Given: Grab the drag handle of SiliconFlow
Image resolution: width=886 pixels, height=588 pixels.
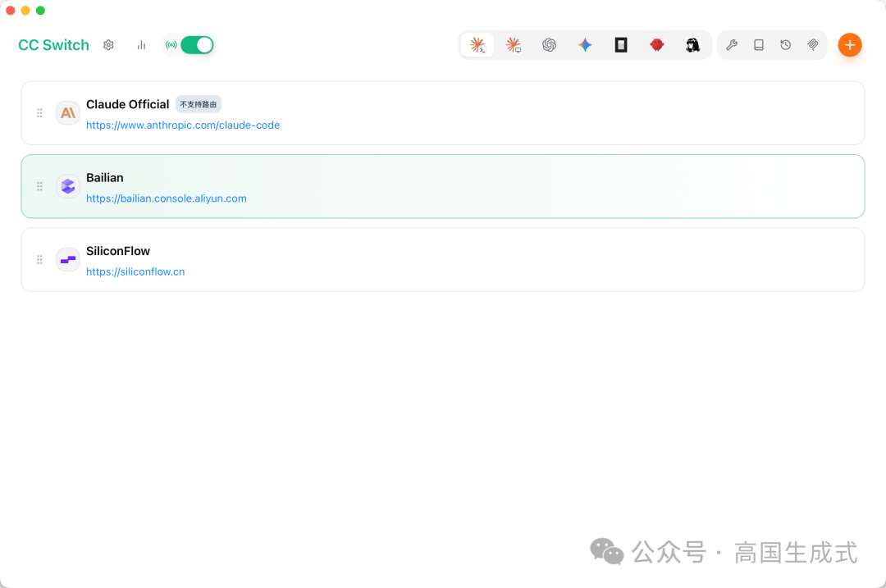Looking at the screenshot, I should pos(39,260).
